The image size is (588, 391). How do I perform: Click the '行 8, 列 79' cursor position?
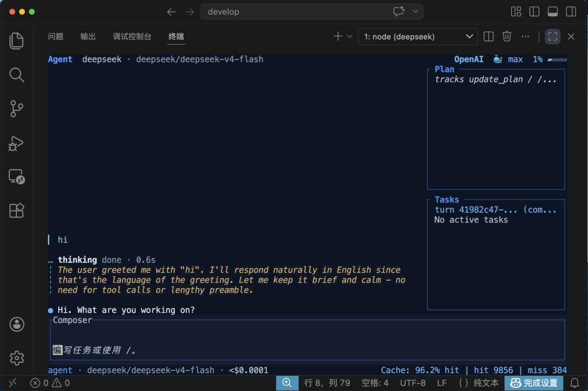tap(327, 383)
